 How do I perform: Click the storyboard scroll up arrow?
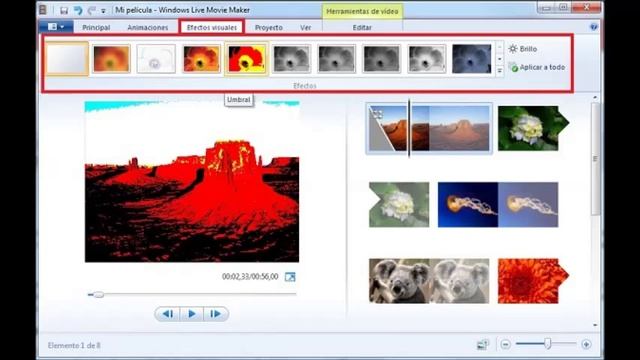[595, 97]
